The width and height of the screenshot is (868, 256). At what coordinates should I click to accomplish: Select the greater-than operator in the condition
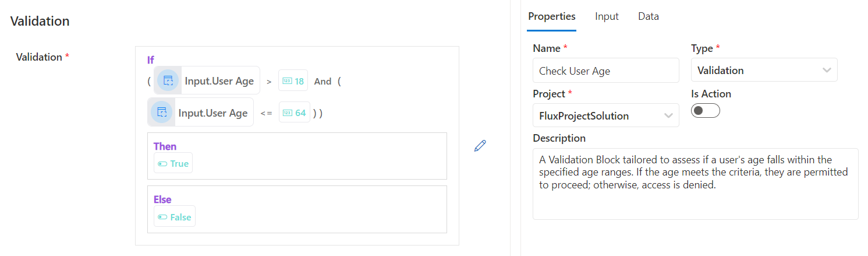click(x=269, y=82)
